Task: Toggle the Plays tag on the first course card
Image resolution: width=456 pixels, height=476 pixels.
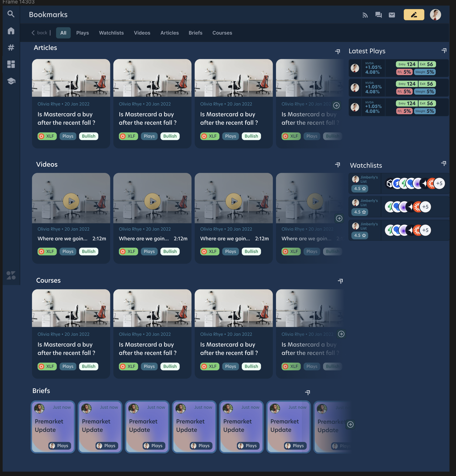Action: tap(68, 367)
